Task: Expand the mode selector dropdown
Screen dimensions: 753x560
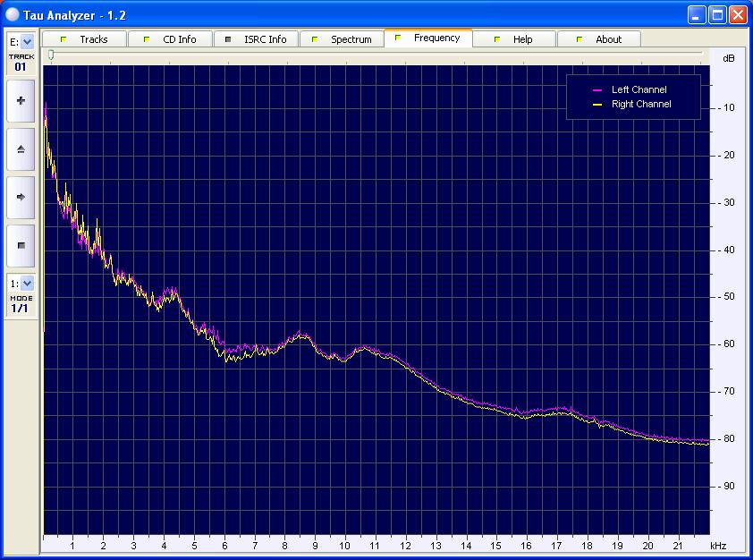Action: pos(27,283)
